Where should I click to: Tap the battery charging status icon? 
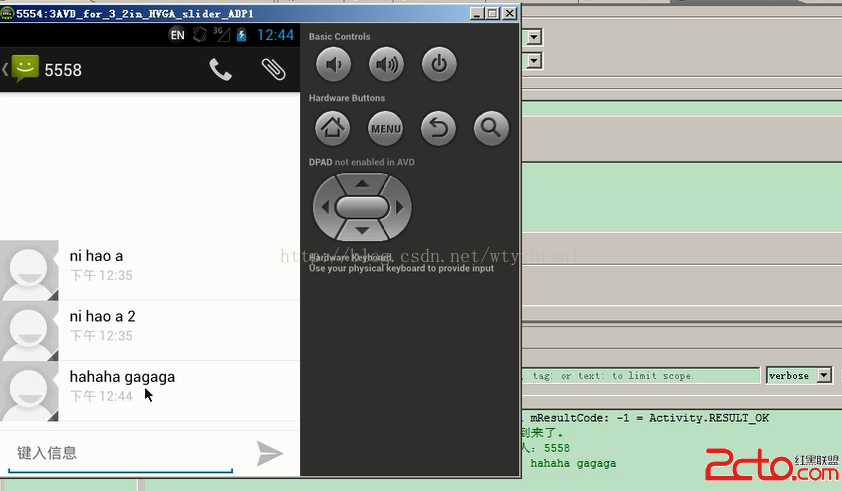(242, 35)
